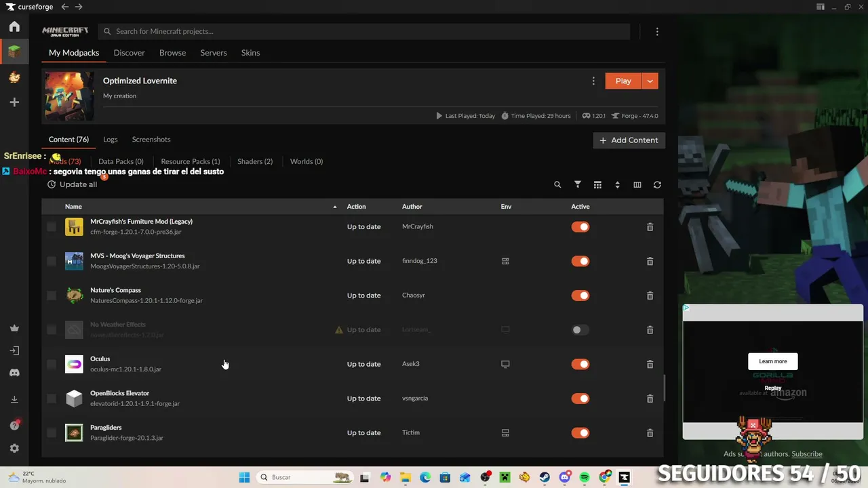Remove Nature's Compass using trash icon
Screen dimensions: 868x488
[650, 296]
